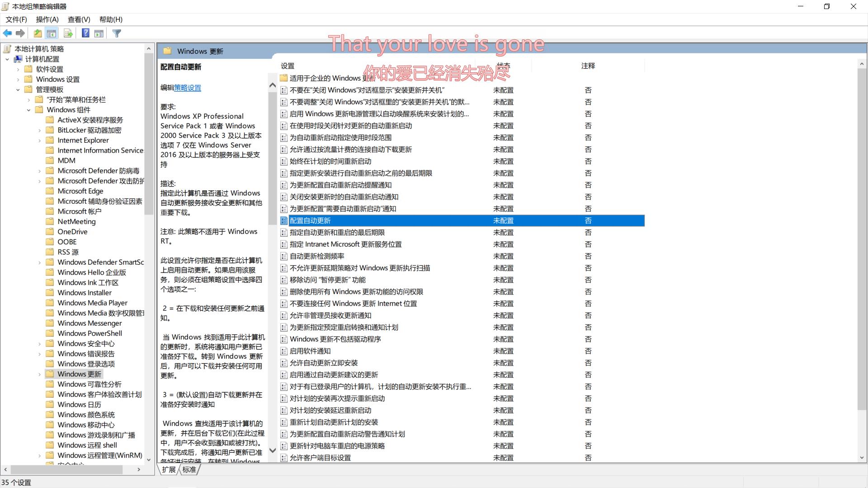Click the tree pane vertical scrollbar
The image size is (868, 488).
149,134
